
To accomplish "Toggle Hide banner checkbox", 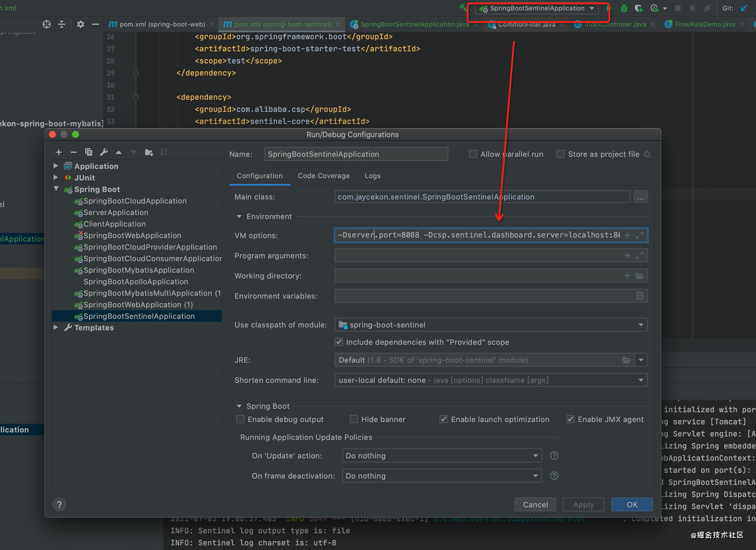I will click(x=354, y=419).
